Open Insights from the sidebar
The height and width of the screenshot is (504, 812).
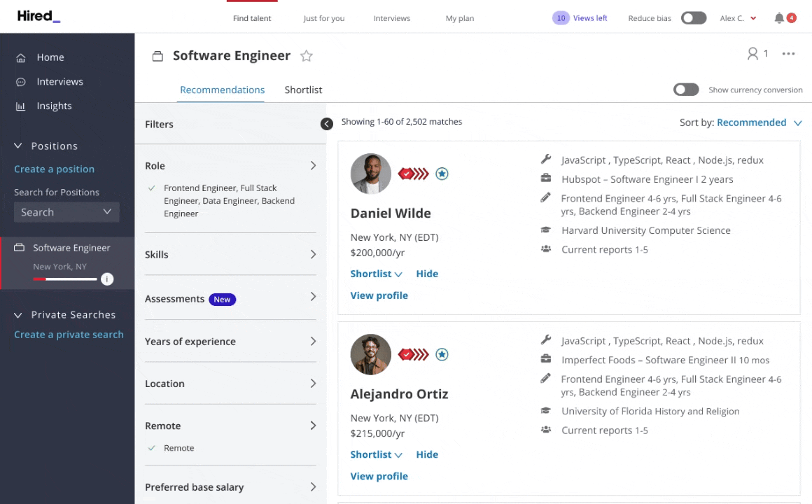[54, 106]
